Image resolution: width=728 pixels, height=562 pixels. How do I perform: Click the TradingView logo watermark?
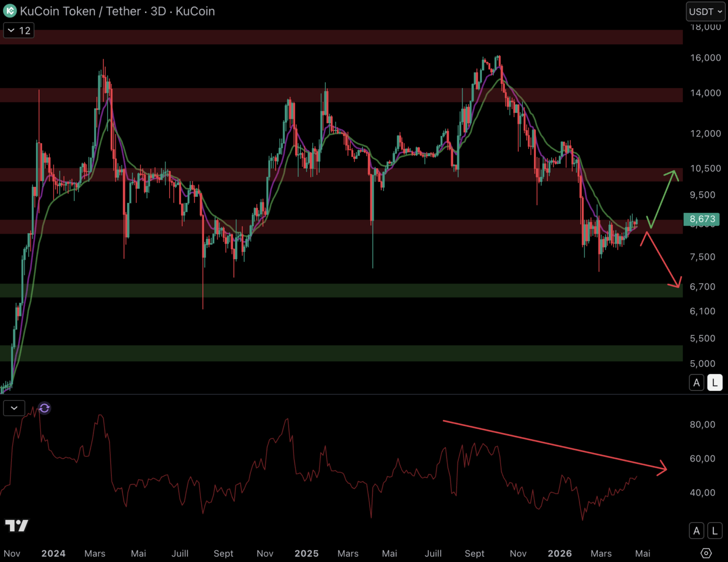pos(17,526)
